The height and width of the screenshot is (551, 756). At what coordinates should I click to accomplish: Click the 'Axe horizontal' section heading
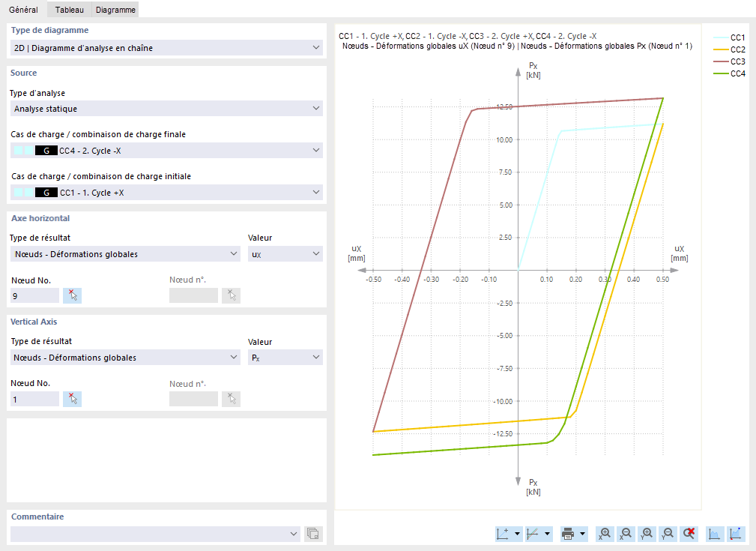40,218
